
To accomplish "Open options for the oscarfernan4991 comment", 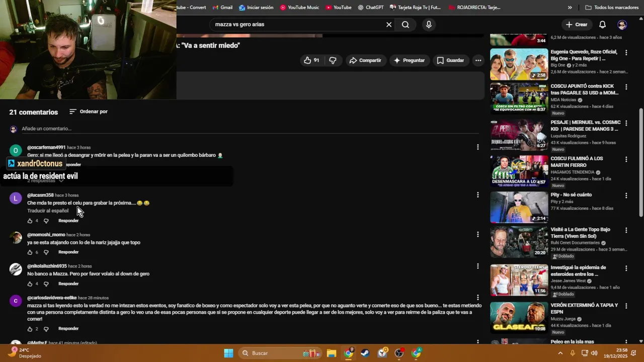I will pos(477,147).
